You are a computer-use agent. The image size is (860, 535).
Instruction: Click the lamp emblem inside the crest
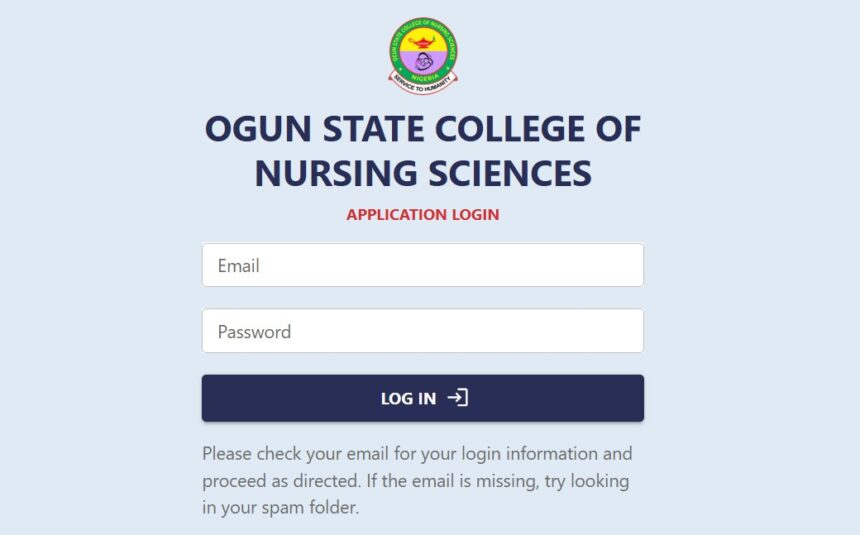[422, 41]
